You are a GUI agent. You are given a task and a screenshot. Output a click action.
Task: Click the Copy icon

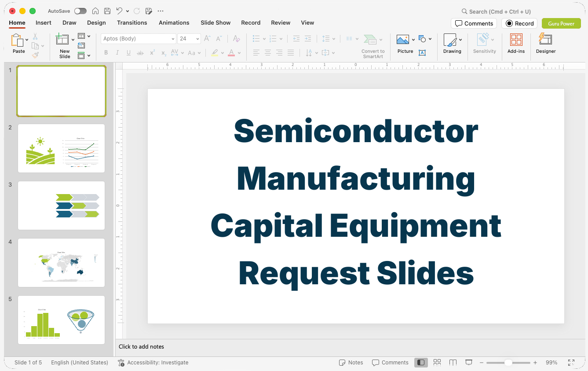click(x=35, y=46)
